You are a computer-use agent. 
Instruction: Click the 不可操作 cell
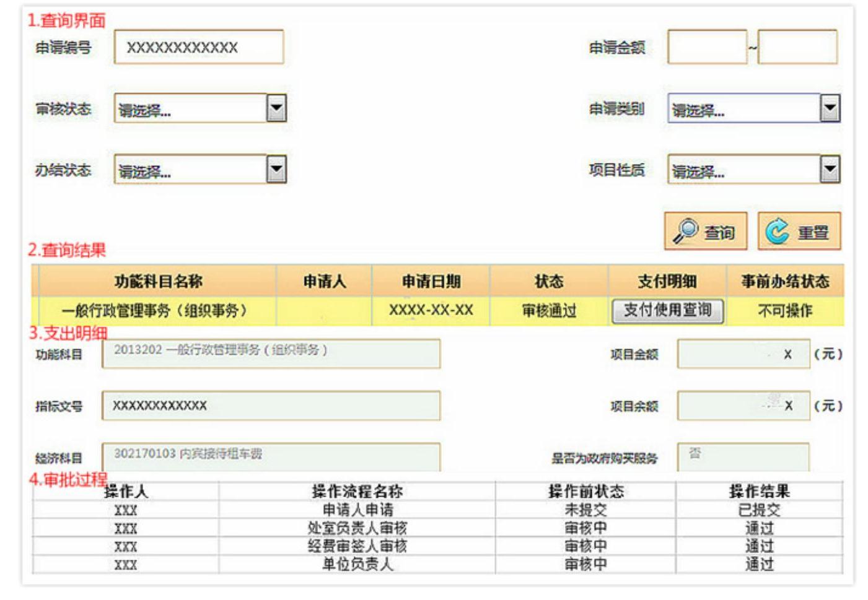(785, 311)
